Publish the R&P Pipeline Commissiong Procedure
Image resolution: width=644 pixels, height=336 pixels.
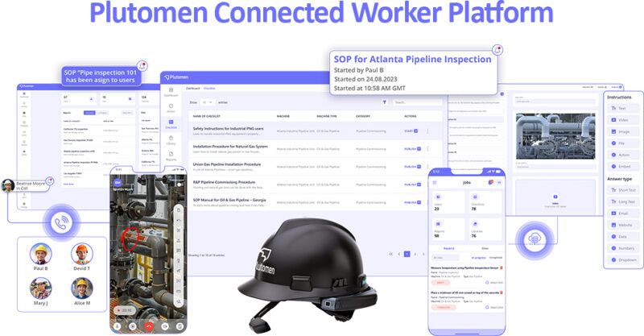click(412, 185)
